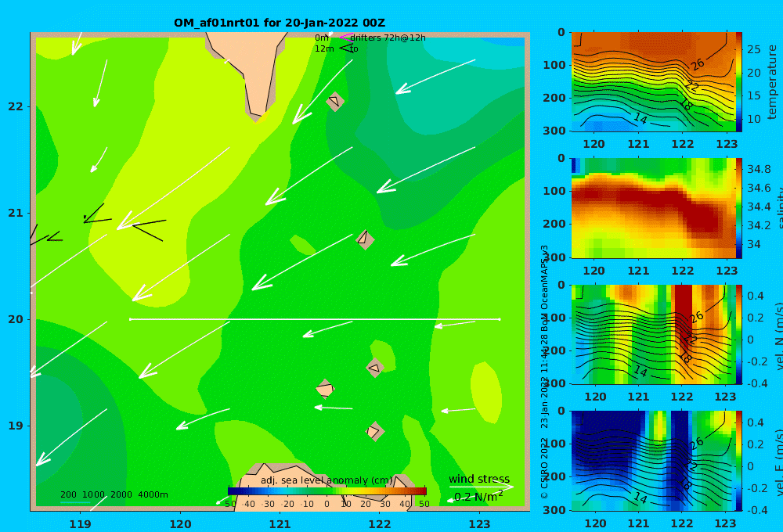The image size is (783, 532).
Task: Click the 19 latitude label on main map
Action: [15, 426]
